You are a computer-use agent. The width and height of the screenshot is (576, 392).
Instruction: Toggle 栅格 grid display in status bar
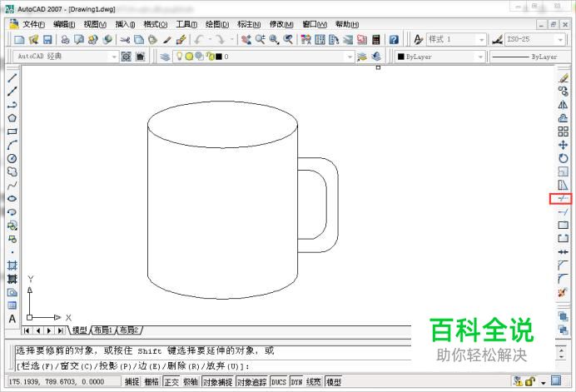151,382
